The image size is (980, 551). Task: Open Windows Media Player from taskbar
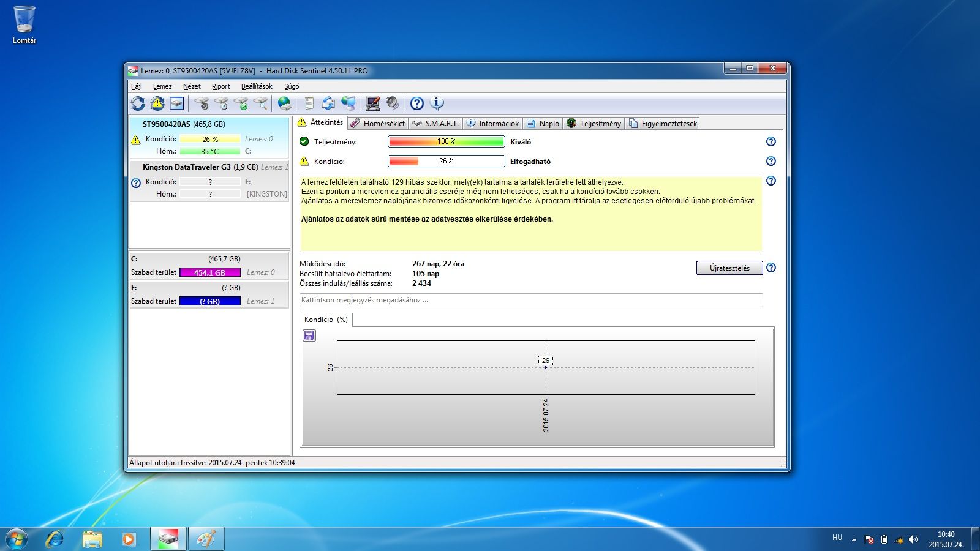(x=129, y=539)
